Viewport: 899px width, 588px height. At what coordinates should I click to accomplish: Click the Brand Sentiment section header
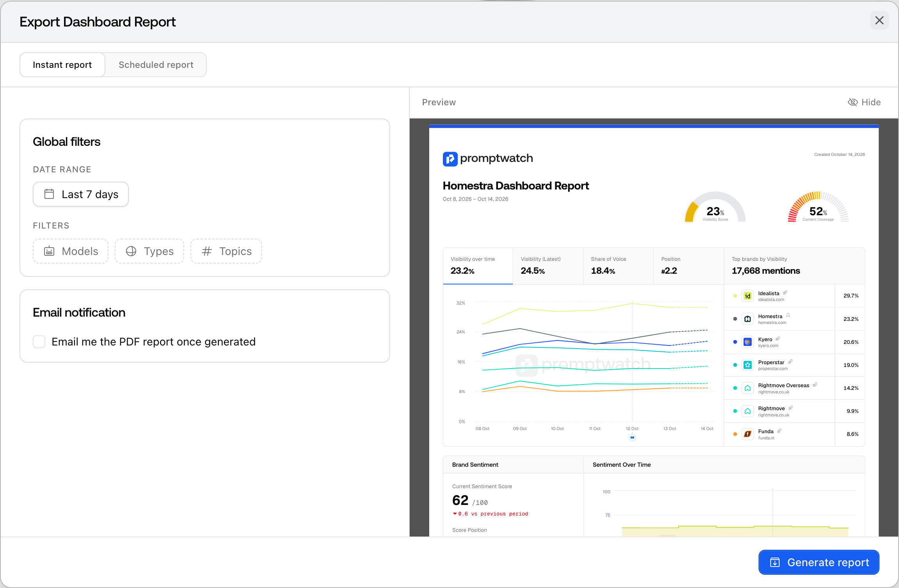click(x=475, y=465)
